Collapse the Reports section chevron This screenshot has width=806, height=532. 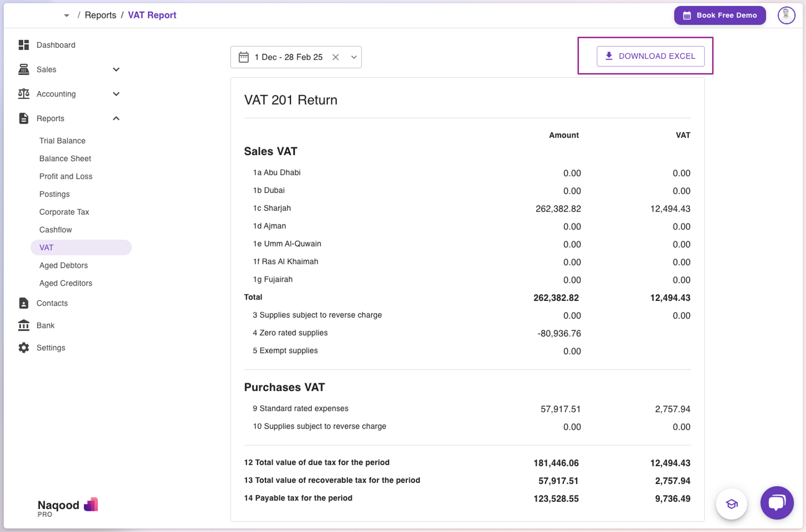tap(116, 119)
